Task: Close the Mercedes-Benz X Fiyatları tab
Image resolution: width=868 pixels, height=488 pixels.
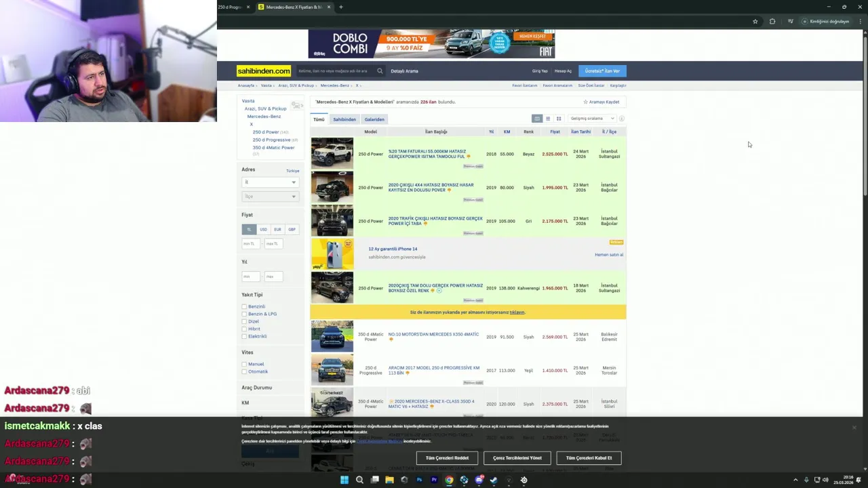Action: click(x=329, y=7)
